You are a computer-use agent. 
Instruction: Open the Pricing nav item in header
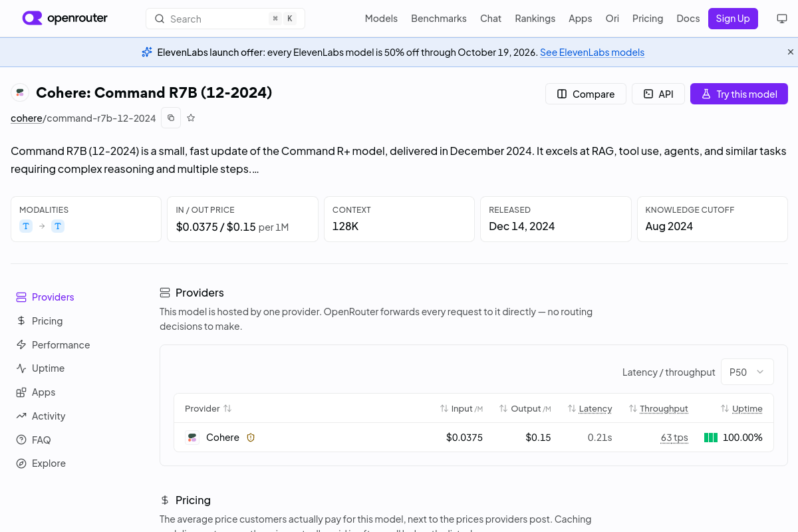point(648,19)
